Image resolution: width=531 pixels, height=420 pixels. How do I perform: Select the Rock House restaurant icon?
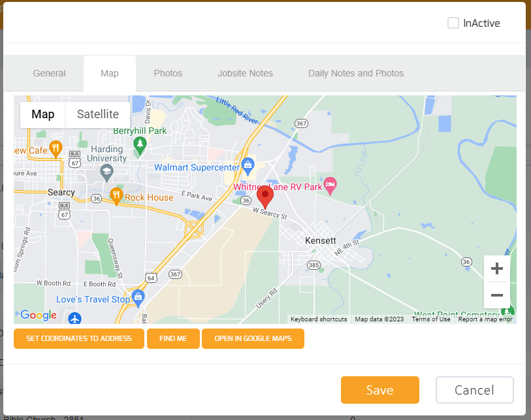pos(115,195)
